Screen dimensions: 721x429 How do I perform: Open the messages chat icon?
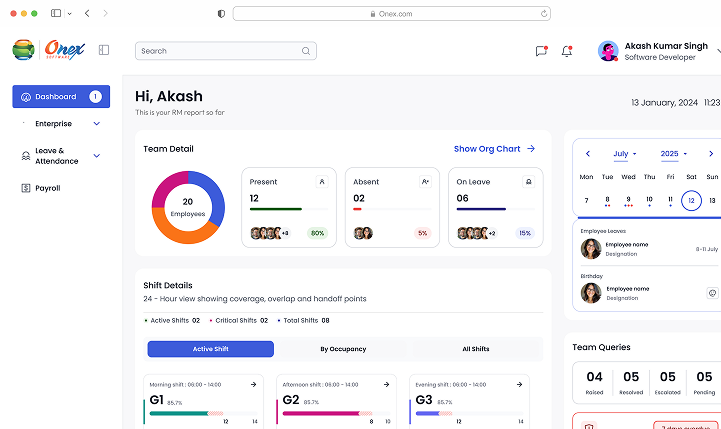[x=541, y=51]
